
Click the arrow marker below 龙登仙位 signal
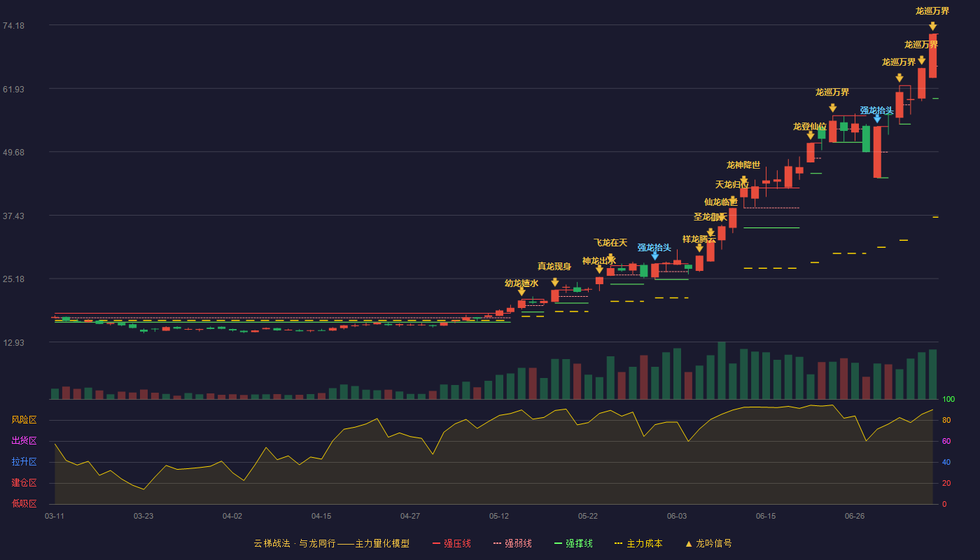(x=811, y=135)
